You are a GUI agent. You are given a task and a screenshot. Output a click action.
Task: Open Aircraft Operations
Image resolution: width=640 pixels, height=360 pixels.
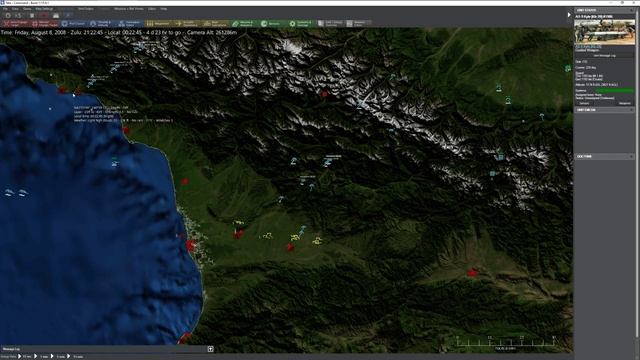pos(187,24)
